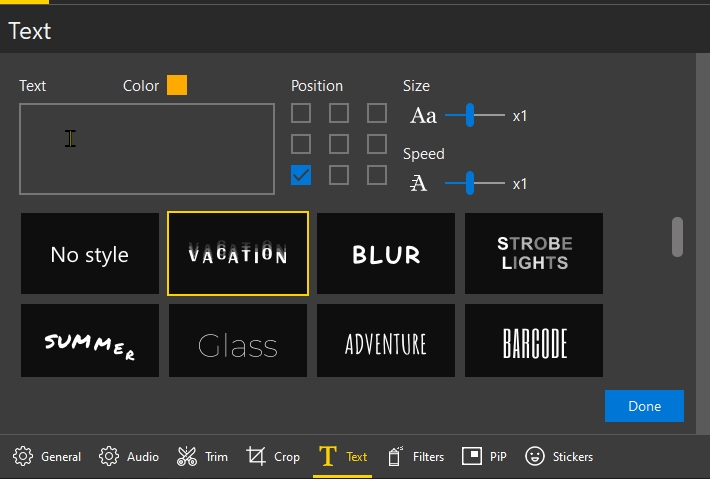Click inside the Text input box

(x=147, y=149)
